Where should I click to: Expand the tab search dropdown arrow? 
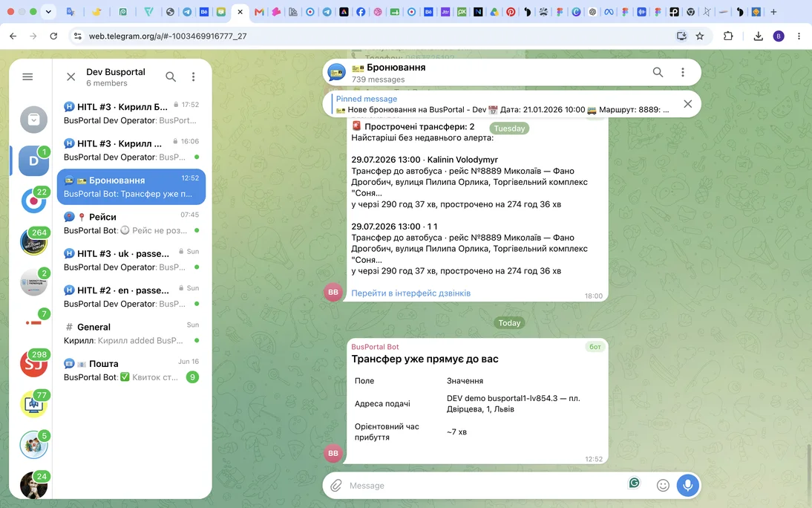point(48,11)
